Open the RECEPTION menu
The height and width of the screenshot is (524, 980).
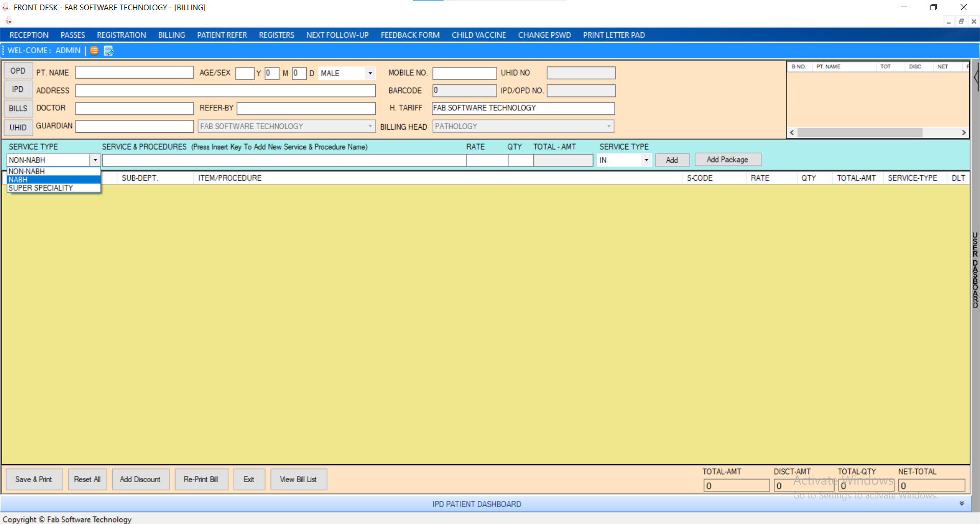click(x=29, y=35)
